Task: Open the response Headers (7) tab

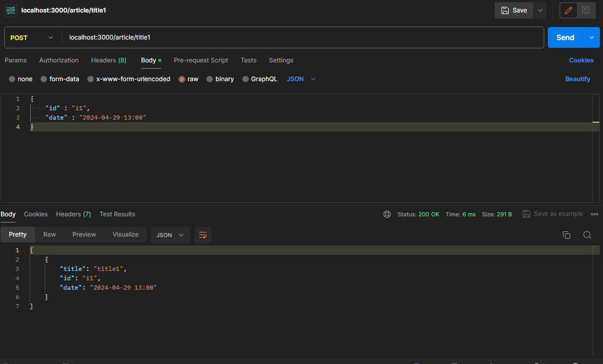Action: coord(73,214)
